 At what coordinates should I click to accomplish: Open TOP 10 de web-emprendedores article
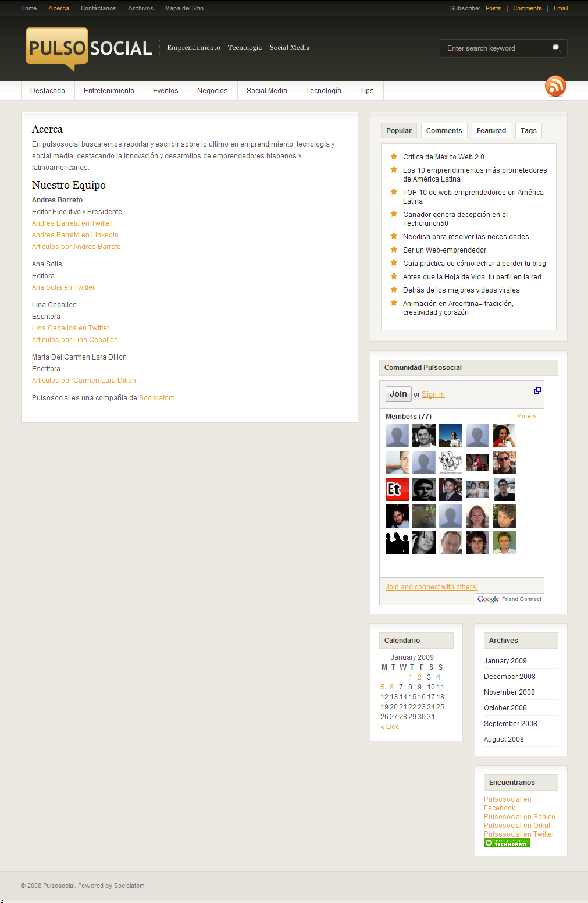473,197
